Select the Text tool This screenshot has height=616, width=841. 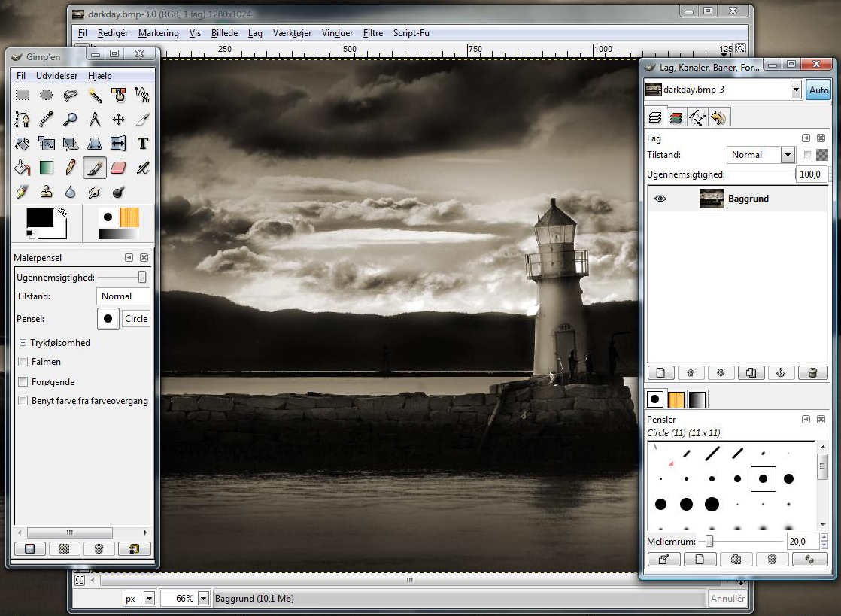click(142, 143)
